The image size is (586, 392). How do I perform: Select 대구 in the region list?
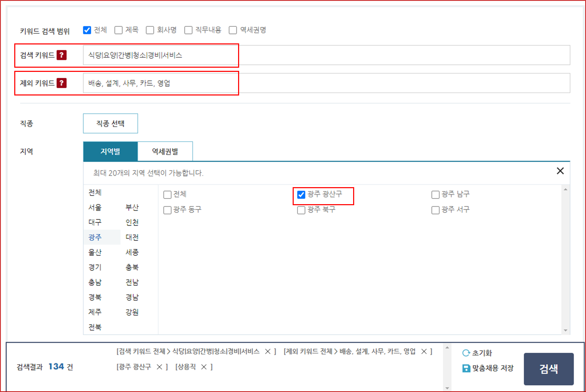pyautogui.click(x=95, y=222)
